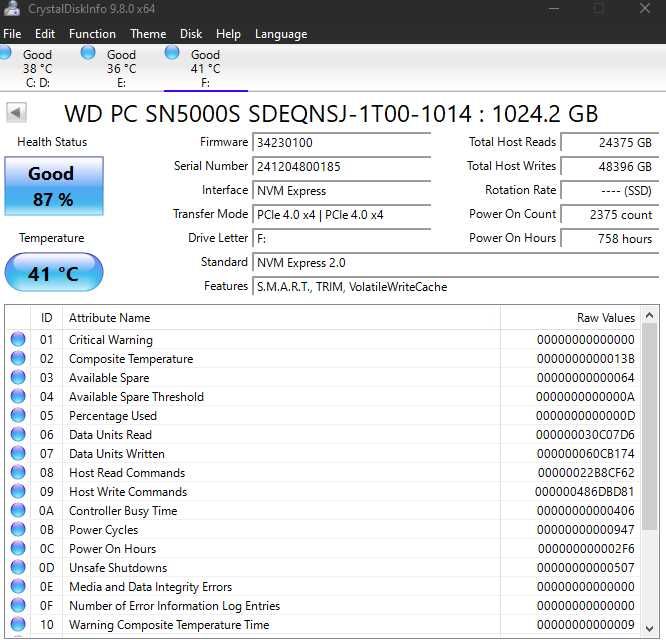Click status icon for Data Units Written row
Image resolution: width=666 pixels, height=640 pixels.
pos(18,453)
